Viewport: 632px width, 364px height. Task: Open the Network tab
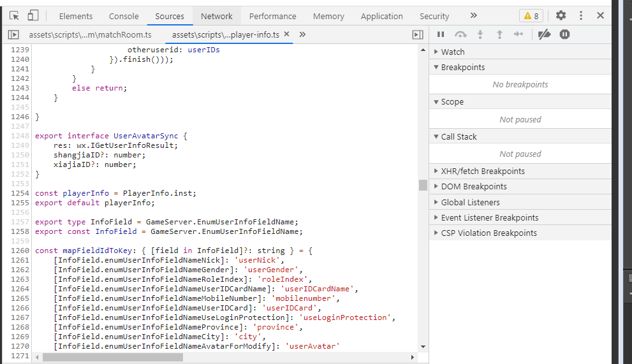click(217, 16)
